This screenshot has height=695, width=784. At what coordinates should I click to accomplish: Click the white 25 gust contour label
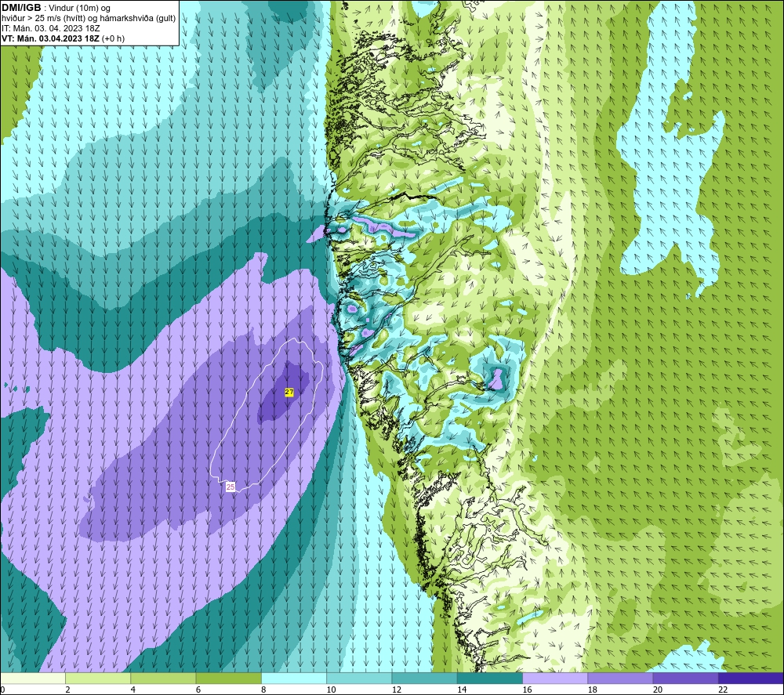pyautogui.click(x=230, y=487)
